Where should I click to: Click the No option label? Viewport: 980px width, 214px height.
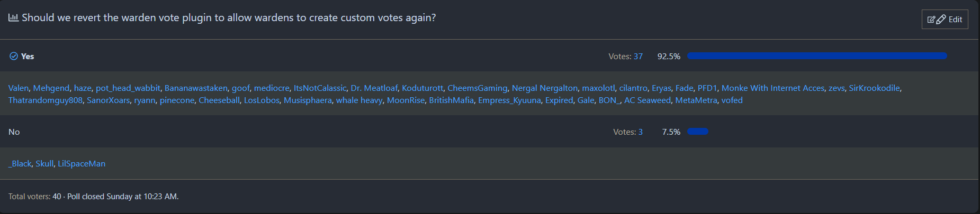pyautogui.click(x=14, y=132)
